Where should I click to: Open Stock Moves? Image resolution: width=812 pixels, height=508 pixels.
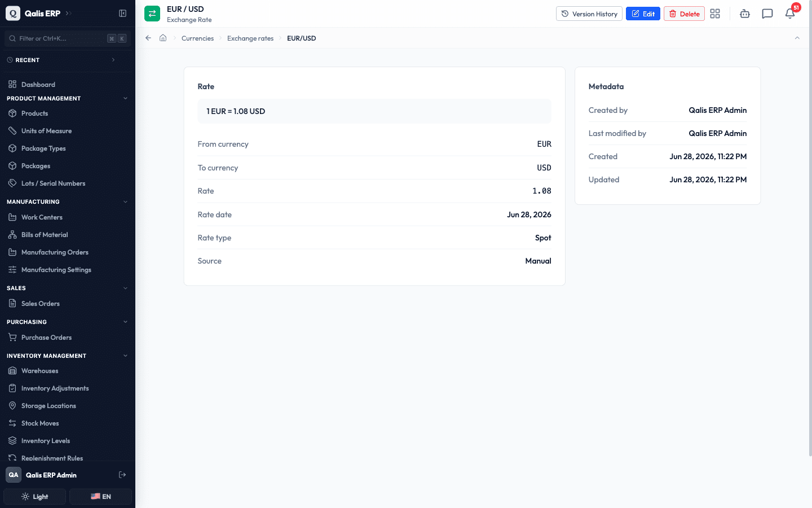[68, 423]
